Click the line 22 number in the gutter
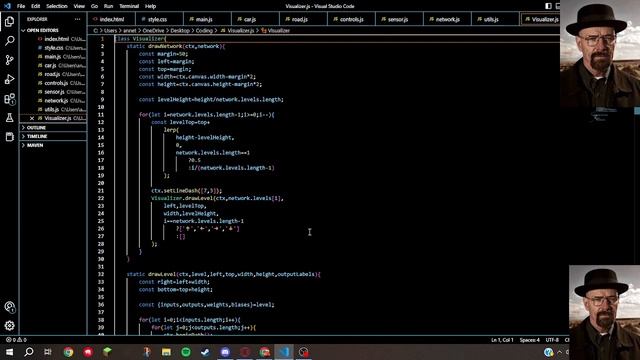 pyautogui.click(x=101, y=198)
